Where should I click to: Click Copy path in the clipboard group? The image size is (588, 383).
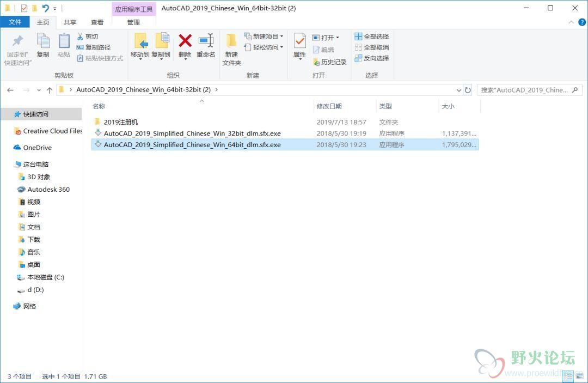click(94, 47)
